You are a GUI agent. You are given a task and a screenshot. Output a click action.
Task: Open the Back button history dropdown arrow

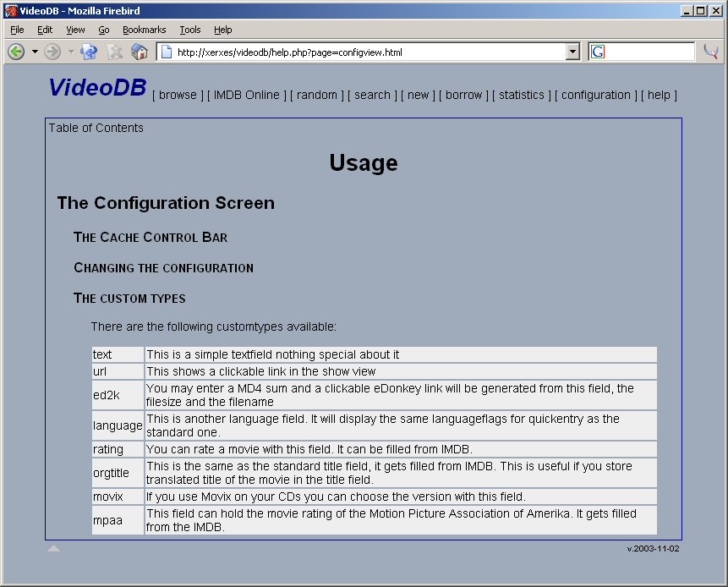pyautogui.click(x=35, y=52)
